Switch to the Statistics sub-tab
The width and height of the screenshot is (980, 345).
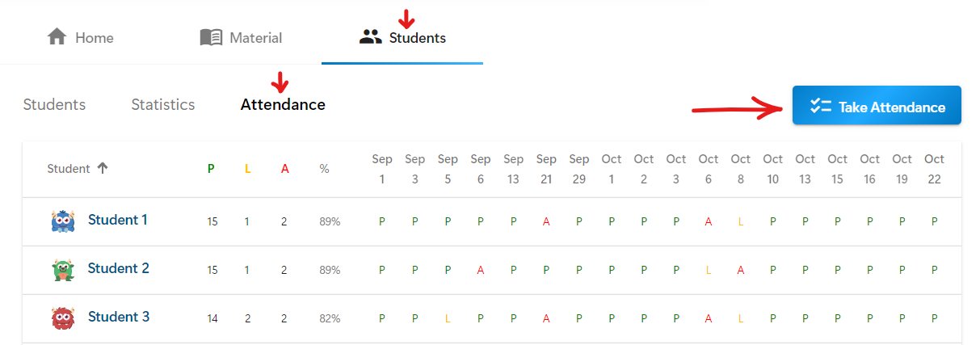(163, 104)
